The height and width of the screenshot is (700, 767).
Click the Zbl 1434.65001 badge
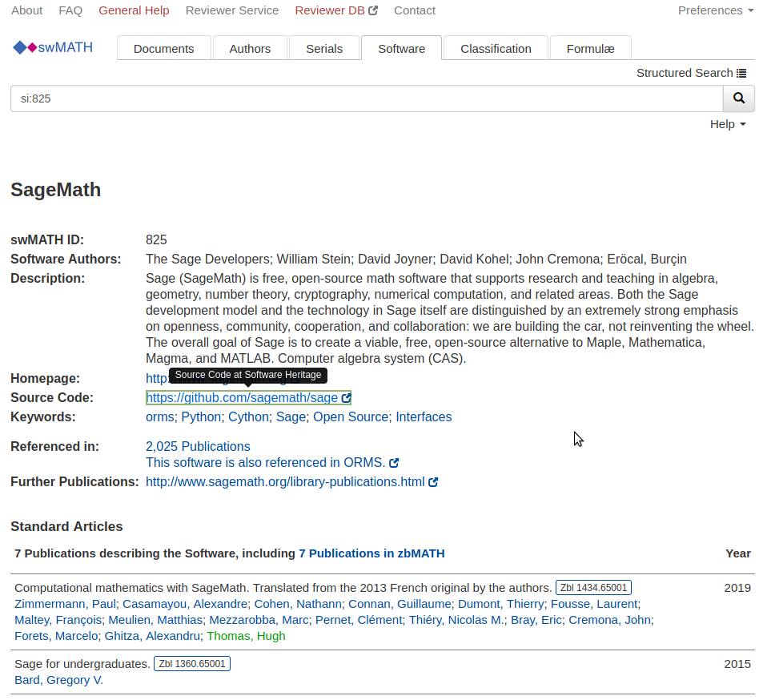pos(593,588)
